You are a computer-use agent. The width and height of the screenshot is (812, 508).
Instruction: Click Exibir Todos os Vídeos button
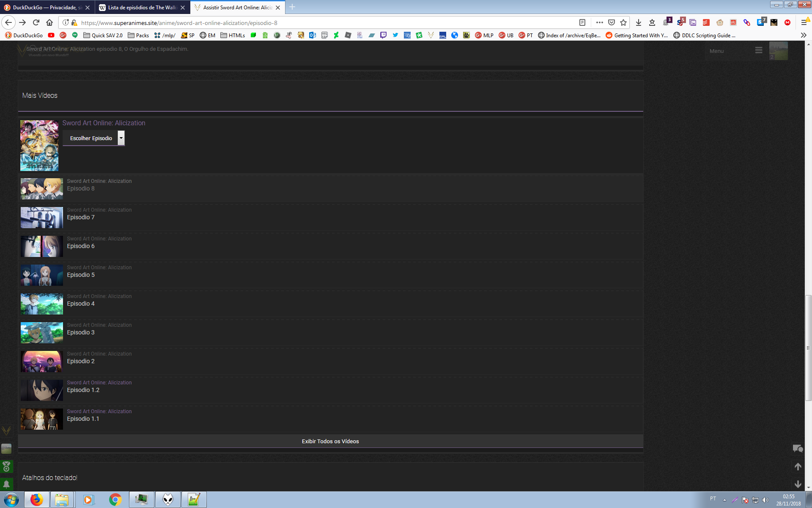(x=330, y=441)
